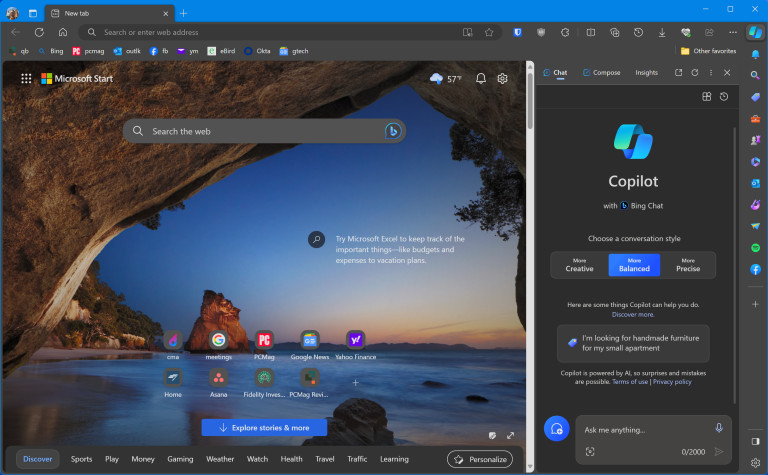
Task: Open the Privacy policy link
Action: click(x=672, y=382)
